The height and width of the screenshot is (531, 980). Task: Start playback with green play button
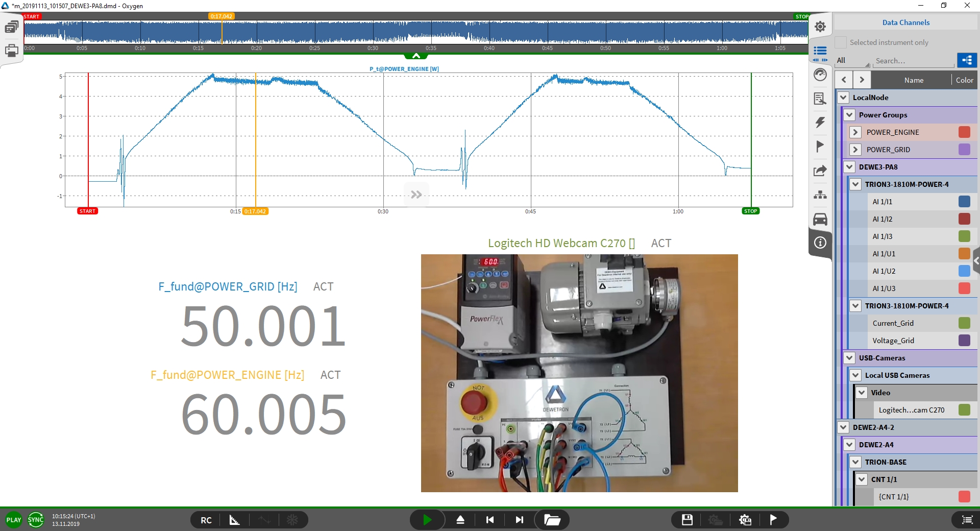click(x=427, y=520)
